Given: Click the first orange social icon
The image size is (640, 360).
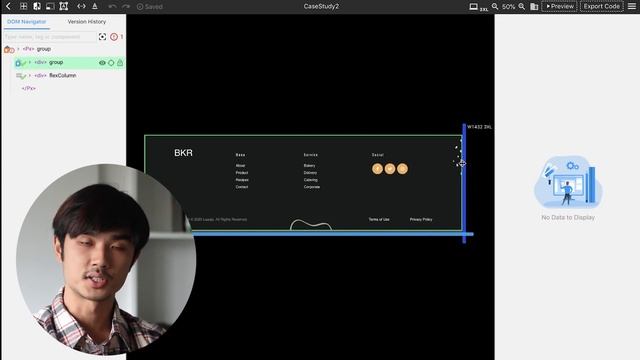Looking at the screenshot, I should (377, 169).
